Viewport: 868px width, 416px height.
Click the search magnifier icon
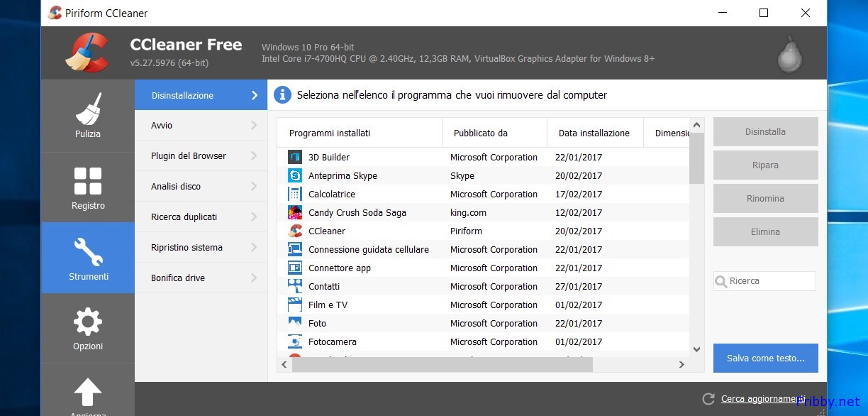pyautogui.click(x=721, y=281)
